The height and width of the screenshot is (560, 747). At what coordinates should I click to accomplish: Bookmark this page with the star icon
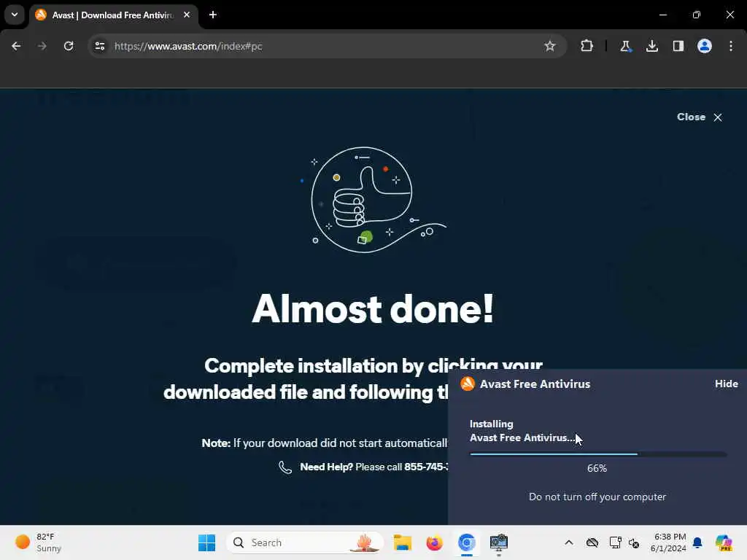(x=550, y=46)
